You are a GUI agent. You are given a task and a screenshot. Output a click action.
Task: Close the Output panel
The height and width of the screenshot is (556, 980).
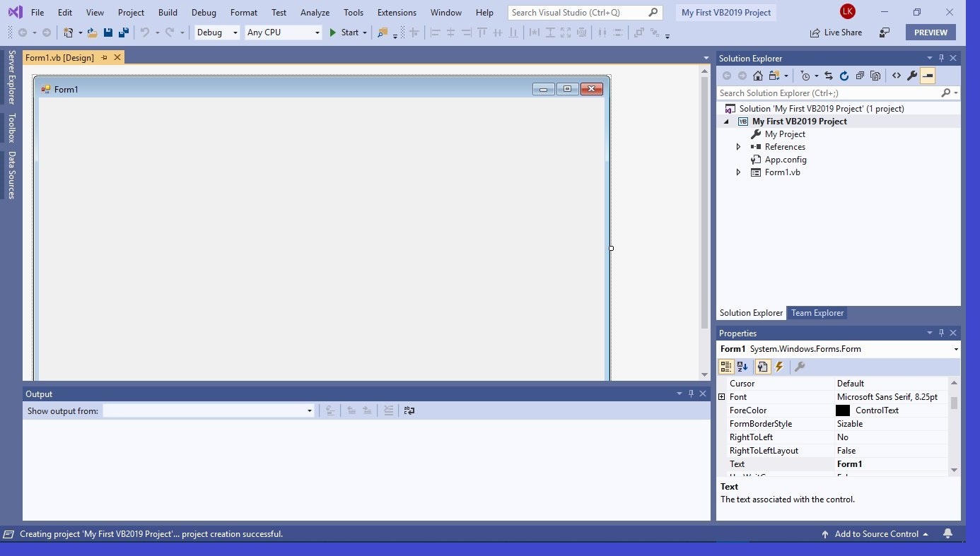click(703, 394)
